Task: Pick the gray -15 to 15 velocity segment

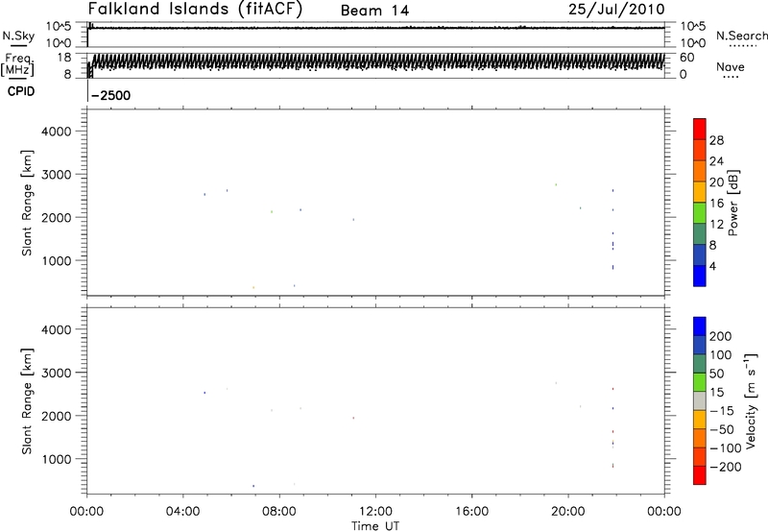Action: click(x=700, y=401)
